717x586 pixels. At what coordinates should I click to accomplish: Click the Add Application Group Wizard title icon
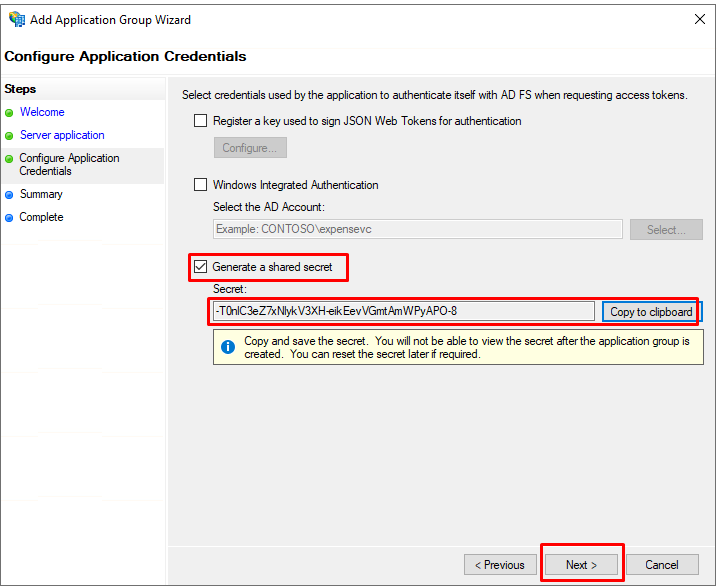coord(17,19)
